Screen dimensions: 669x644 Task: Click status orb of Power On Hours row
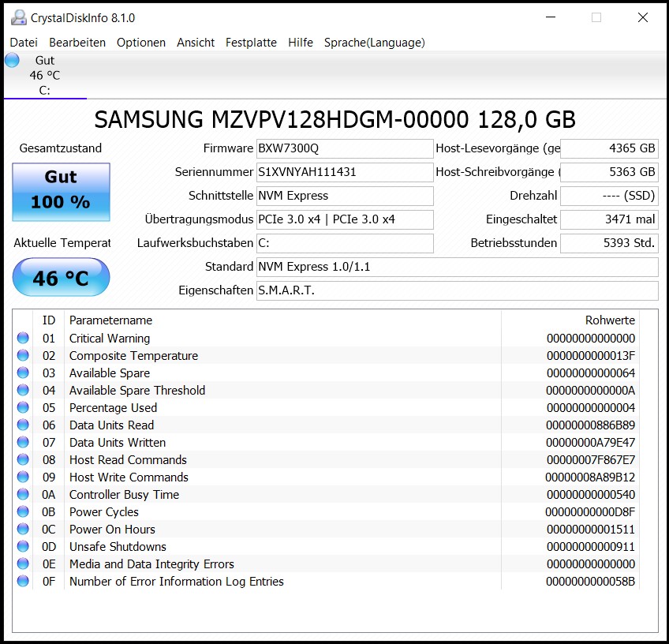(23, 530)
